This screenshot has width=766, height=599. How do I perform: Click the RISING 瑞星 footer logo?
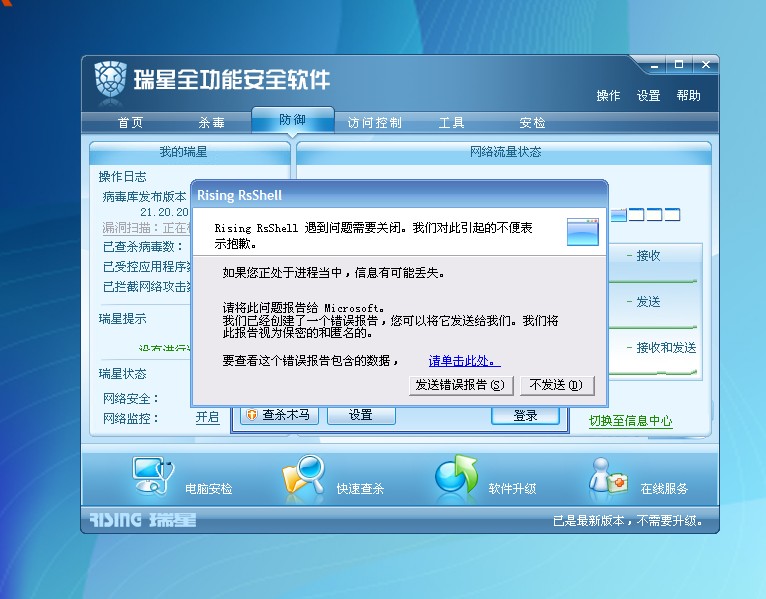[x=142, y=520]
